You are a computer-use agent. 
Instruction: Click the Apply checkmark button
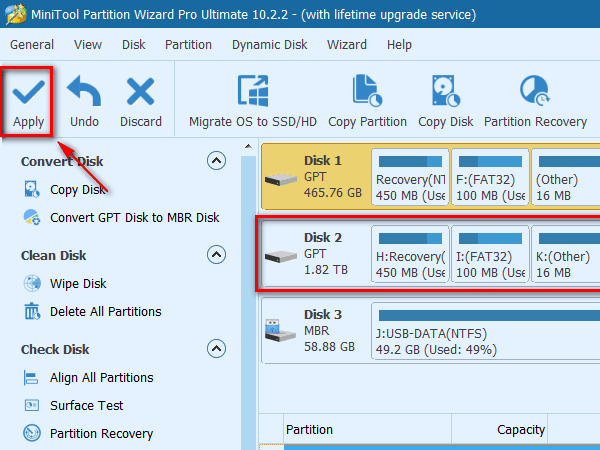click(x=28, y=101)
